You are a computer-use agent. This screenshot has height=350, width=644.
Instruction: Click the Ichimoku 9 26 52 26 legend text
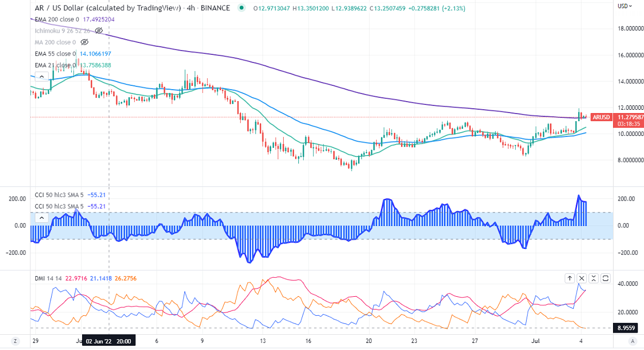pos(62,31)
